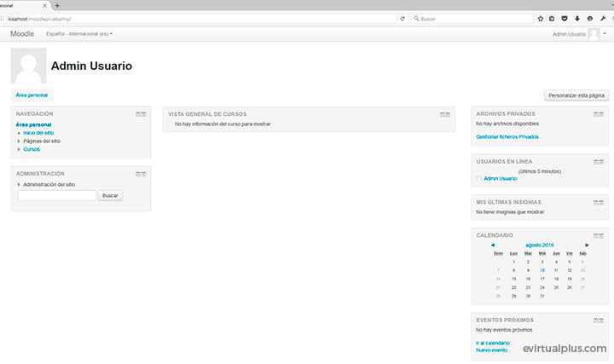614x364 pixels.
Task: Dock the Archivos Privados block
Action: (x=603, y=113)
